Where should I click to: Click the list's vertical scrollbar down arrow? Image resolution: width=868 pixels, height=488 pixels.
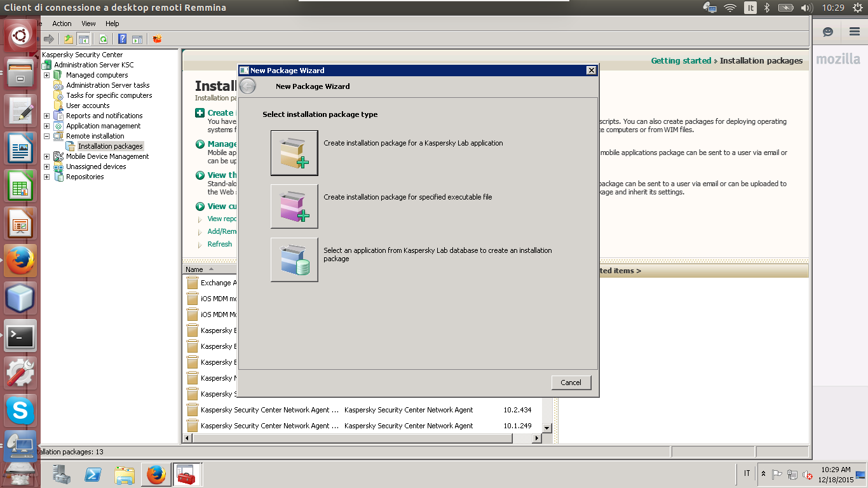point(547,428)
